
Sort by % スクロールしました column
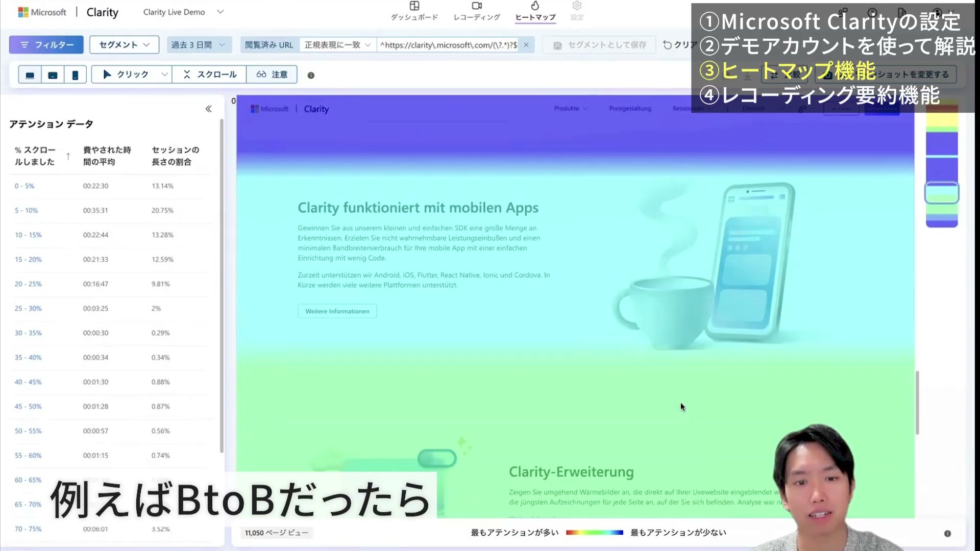click(42, 156)
